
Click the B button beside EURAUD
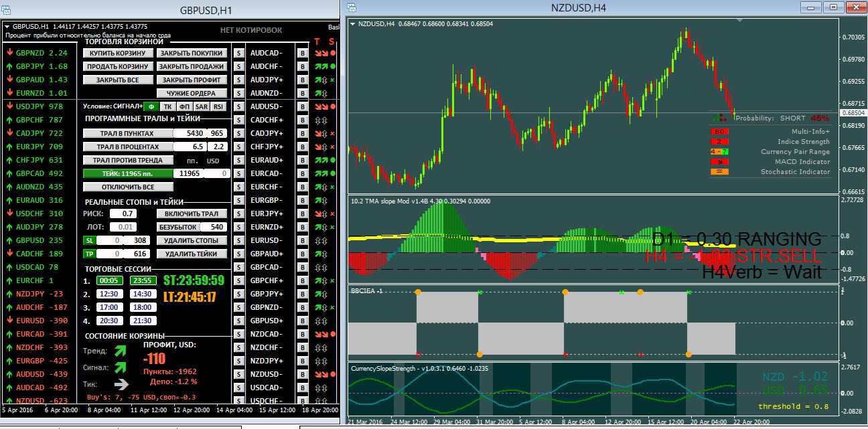(x=302, y=160)
